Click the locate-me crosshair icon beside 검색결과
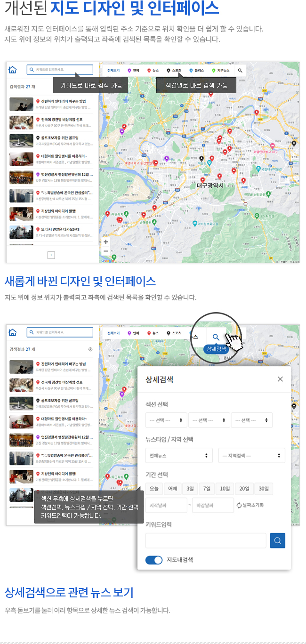Viewport: 306px width, 644px height. pyautogui.click(x=90, y=349)
